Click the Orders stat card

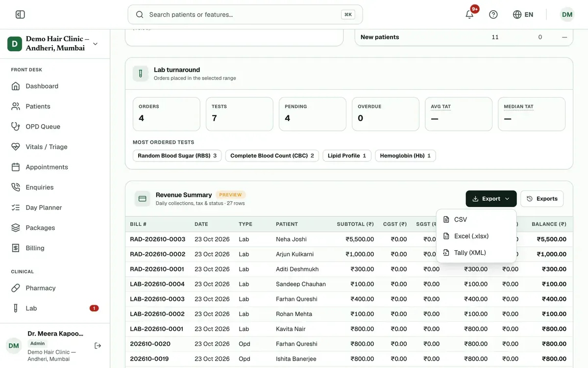pos(167,114)
